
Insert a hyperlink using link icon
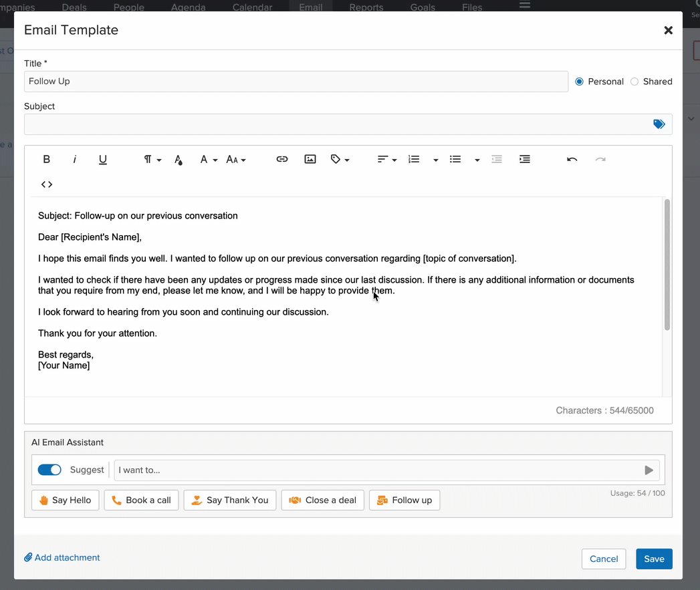pyautogui.click(x=282, y=160)
